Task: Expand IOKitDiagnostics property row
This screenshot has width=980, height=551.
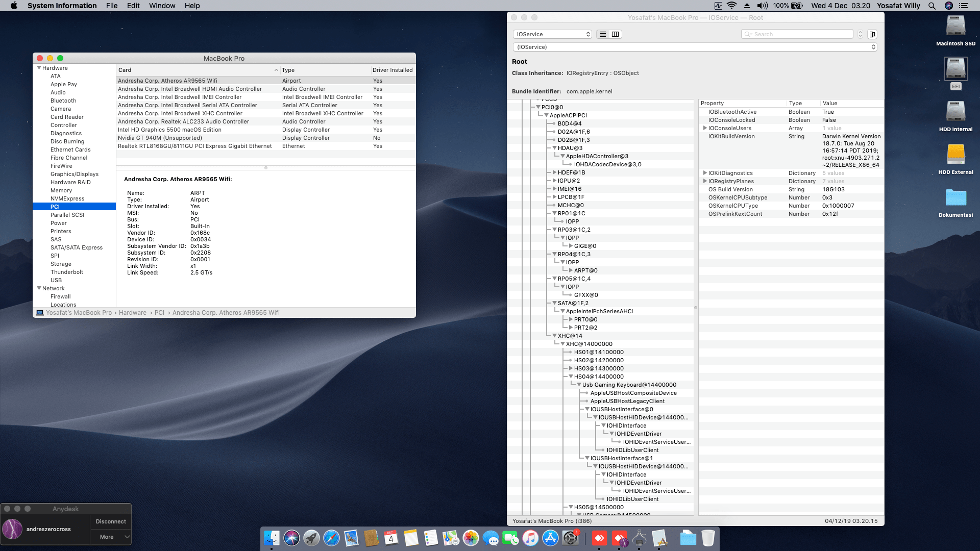Action: [x=705, y=173]
